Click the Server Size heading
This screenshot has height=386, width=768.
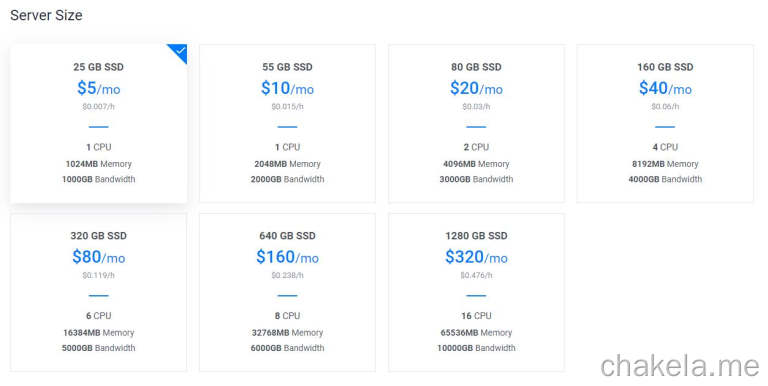pyautogui.click(x=46, y=15)
